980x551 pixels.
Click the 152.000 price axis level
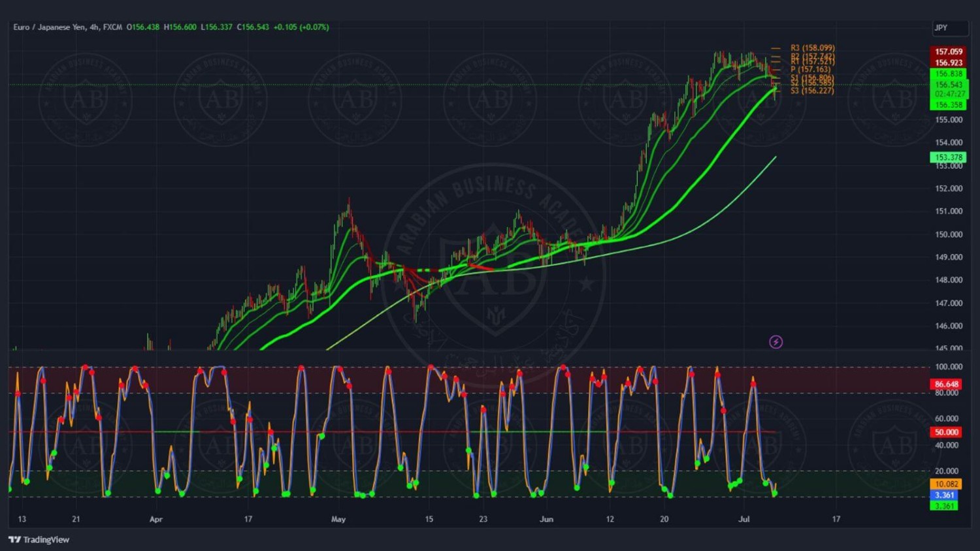(x=949, y=189)
